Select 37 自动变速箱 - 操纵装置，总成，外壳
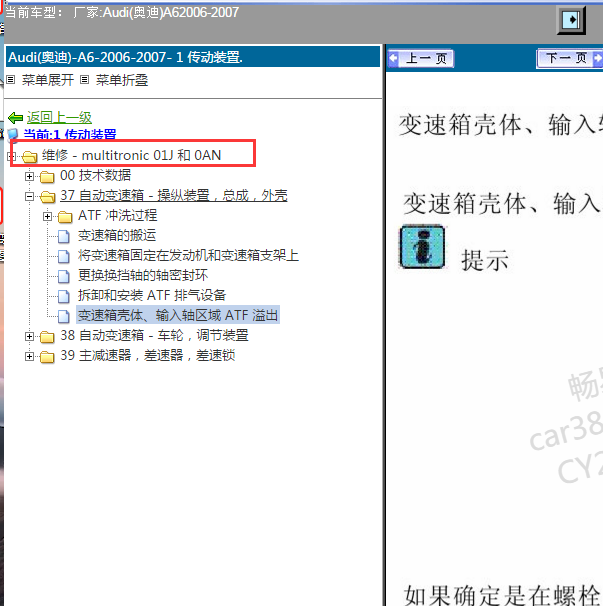Screen dimensions: 603x606 174,196
